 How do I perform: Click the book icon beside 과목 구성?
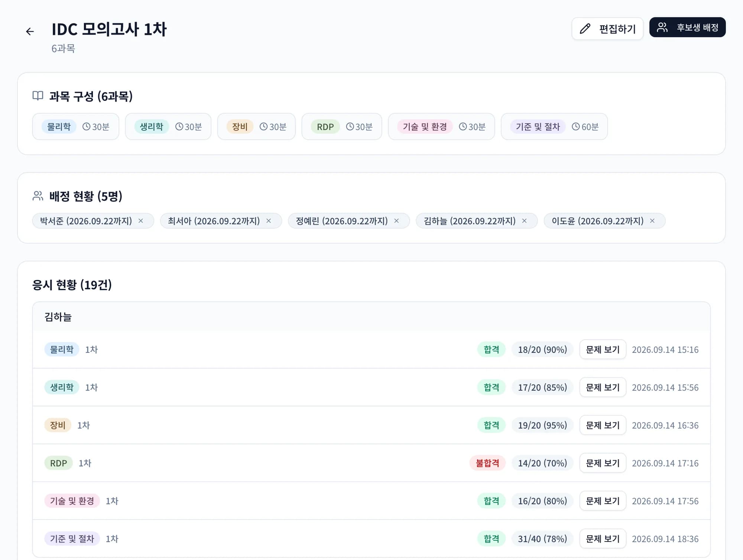pyautogui.click(x=38, y=96)
